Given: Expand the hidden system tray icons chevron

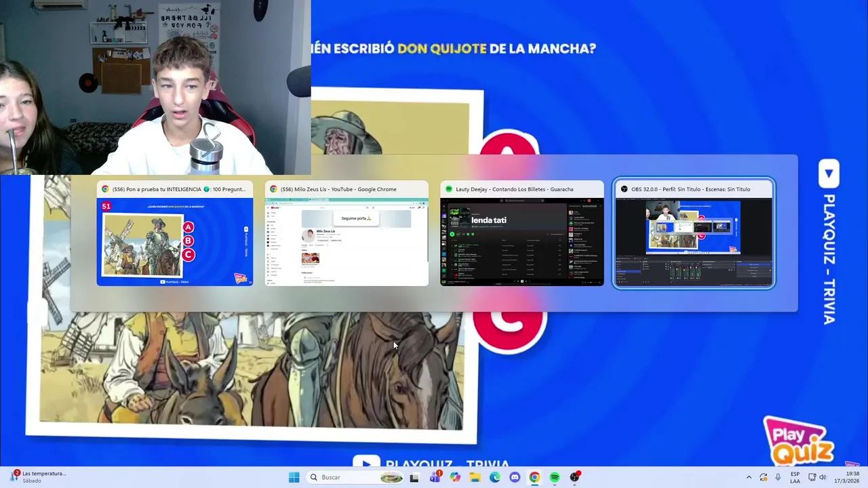Looking at the screenshot, I should (x=749, y=477).
